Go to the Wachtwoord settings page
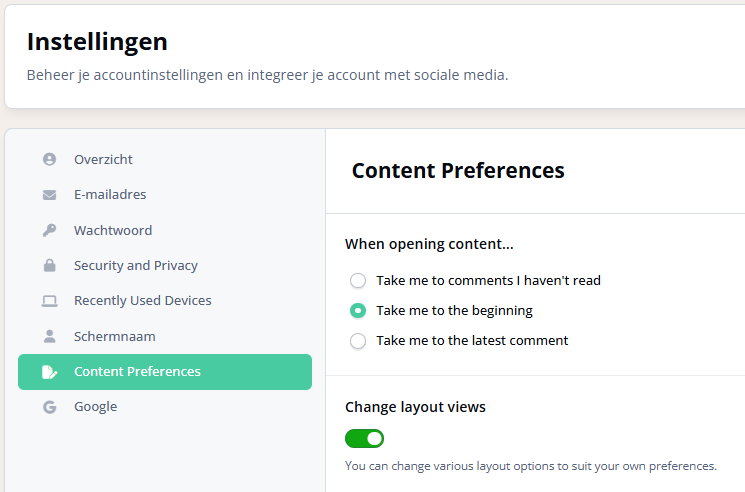The image size is (745, 492). 113,230
